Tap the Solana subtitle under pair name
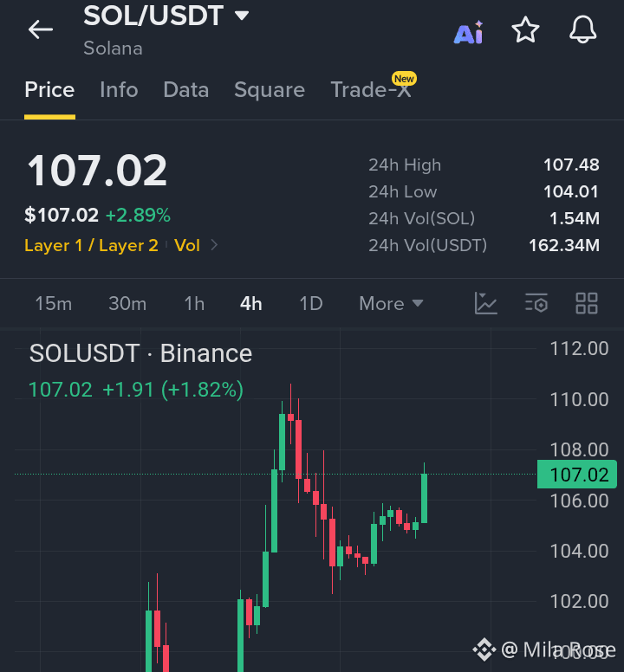 (113, 48)
